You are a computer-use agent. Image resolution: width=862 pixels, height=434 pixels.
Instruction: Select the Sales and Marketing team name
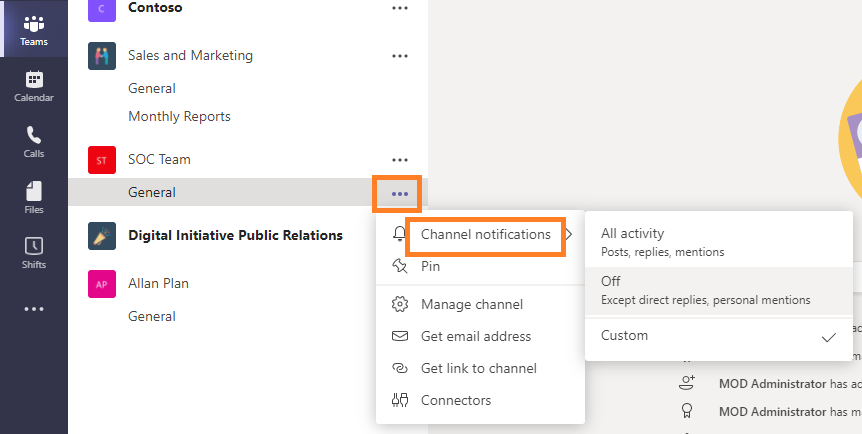tap(190, 56)
